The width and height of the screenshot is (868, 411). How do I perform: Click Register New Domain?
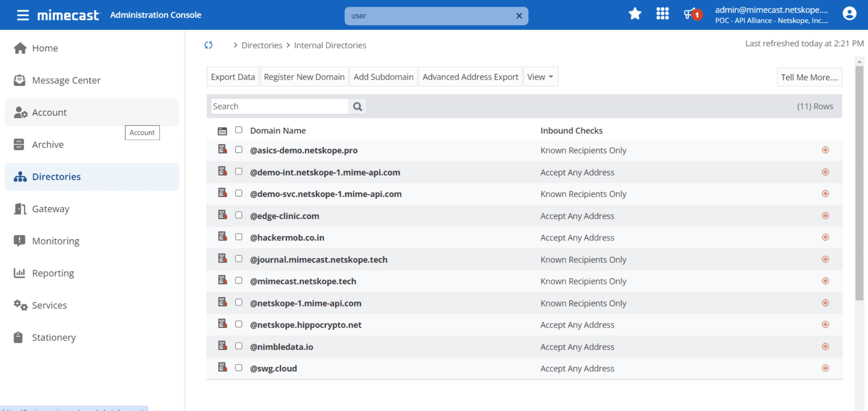point(304,76)
